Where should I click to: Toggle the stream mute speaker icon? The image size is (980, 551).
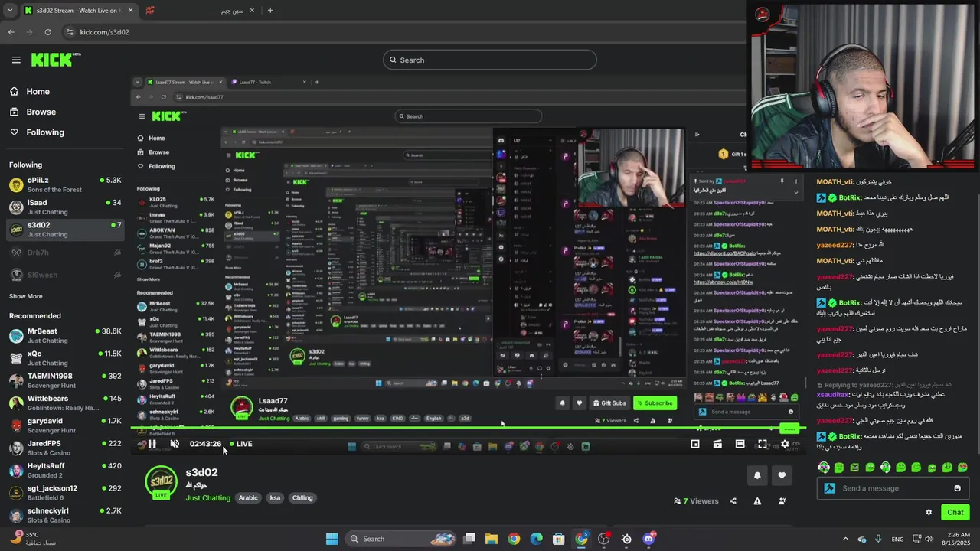175,444
